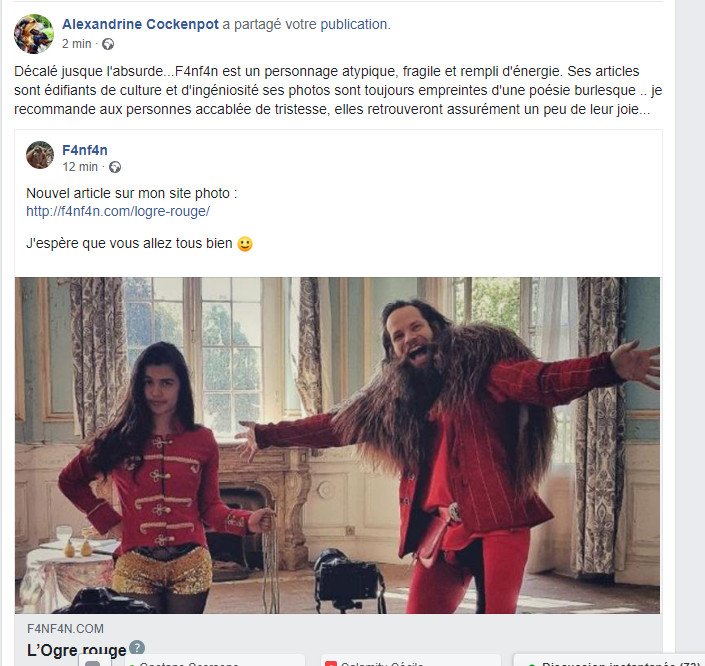705x666 pixels.
Task: Follow the f4nf4n.com/logre-rouge URL
Action: 118,211
